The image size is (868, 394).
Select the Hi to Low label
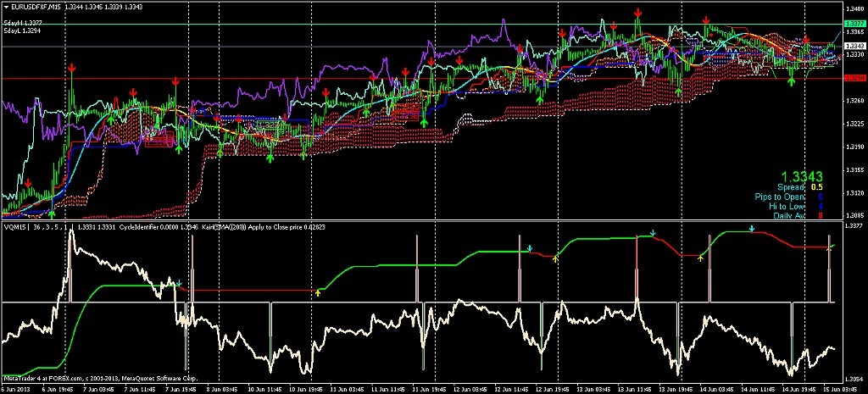point(787,206)
